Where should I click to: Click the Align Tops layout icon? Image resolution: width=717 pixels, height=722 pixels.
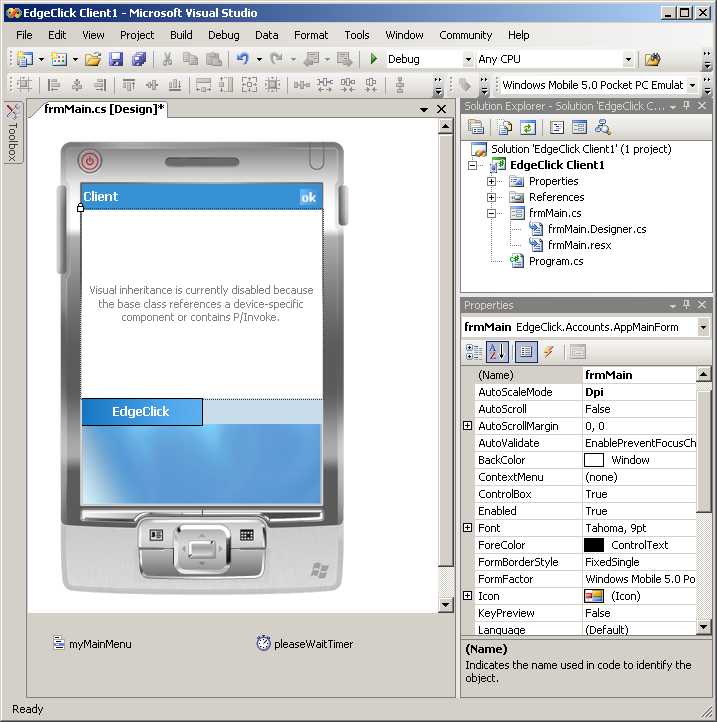coord(129,85)
